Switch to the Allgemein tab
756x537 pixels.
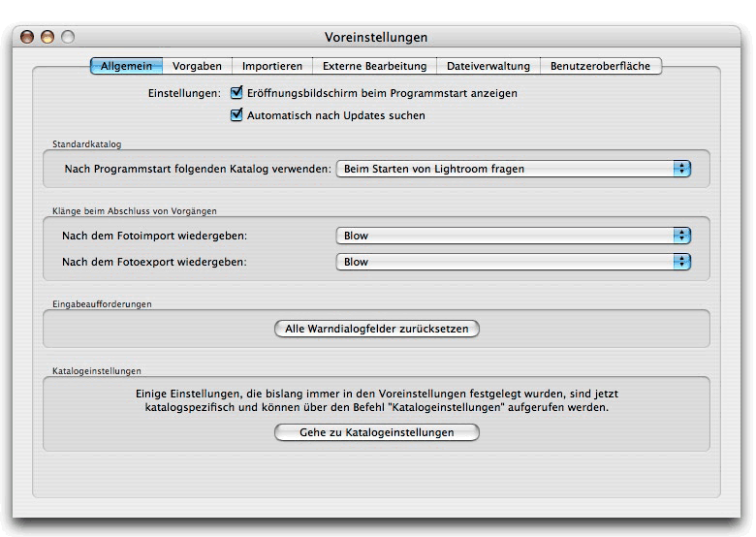pos(126,66)
